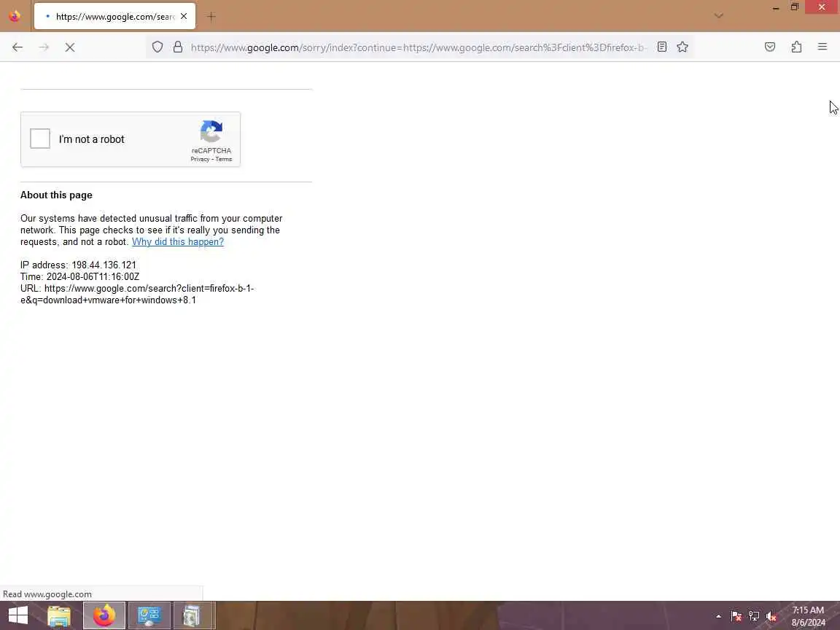The image size is (840, 630).
Task: Open the network status tray icon
Action: tap(754, 616)
